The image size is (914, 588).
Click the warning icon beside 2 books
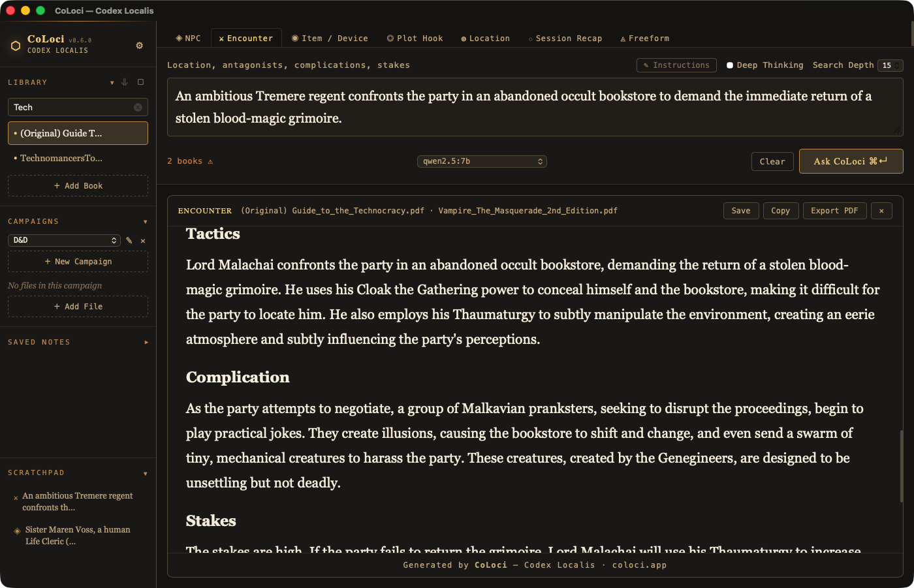click(210, 161)
